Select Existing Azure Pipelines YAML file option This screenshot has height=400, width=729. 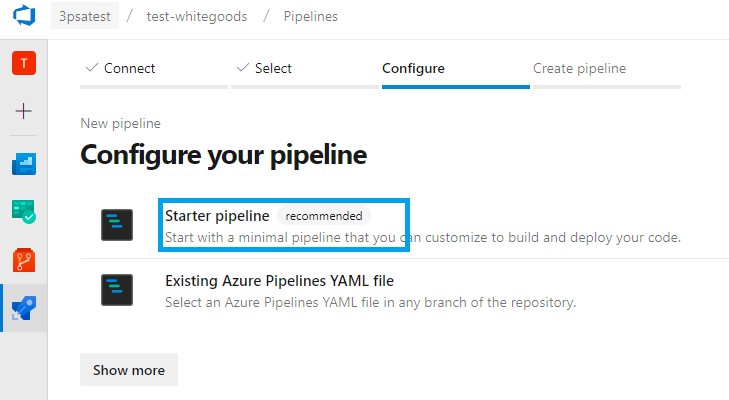[x=286, y=281]
